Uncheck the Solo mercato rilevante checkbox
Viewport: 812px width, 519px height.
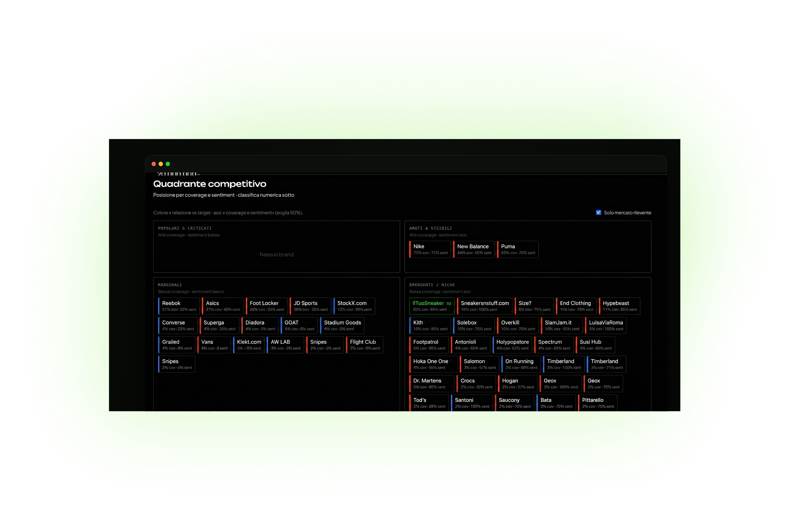point(598,213)
